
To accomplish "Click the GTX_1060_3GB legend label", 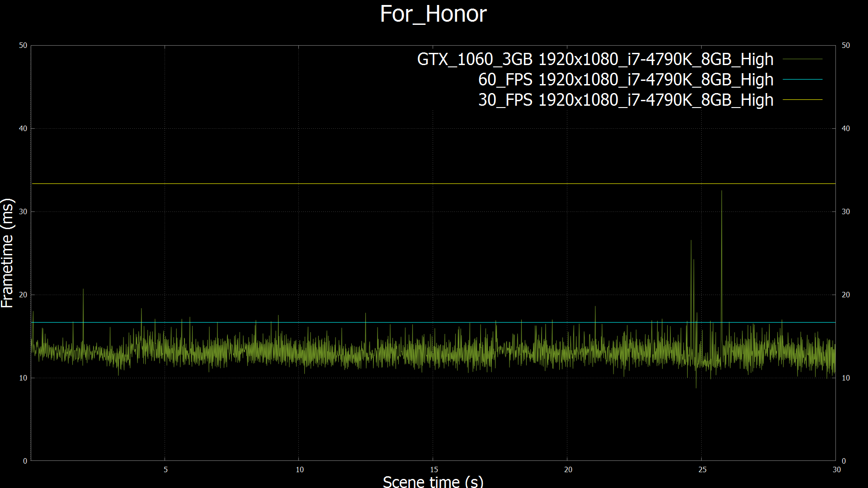I will [595, 60].
